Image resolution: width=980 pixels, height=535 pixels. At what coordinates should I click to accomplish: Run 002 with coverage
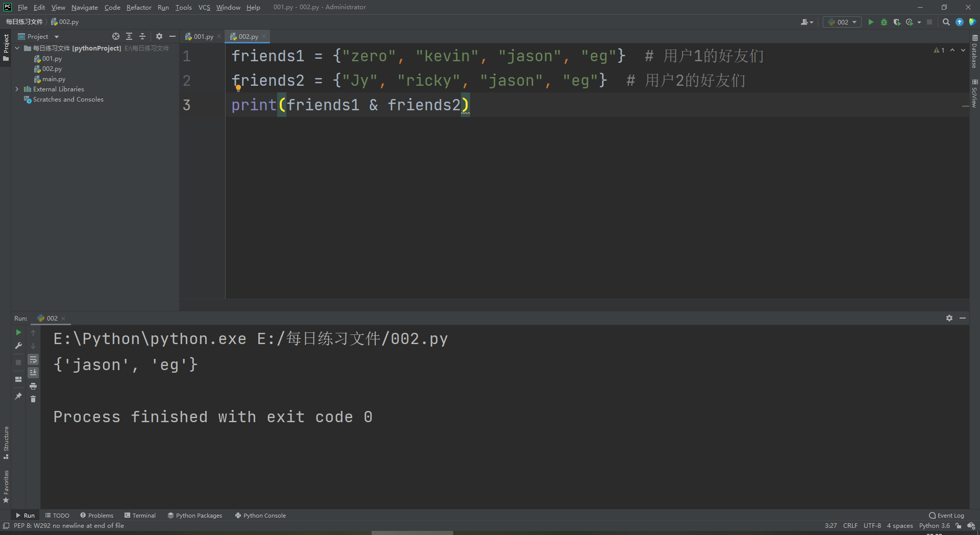tap(897, 22)
